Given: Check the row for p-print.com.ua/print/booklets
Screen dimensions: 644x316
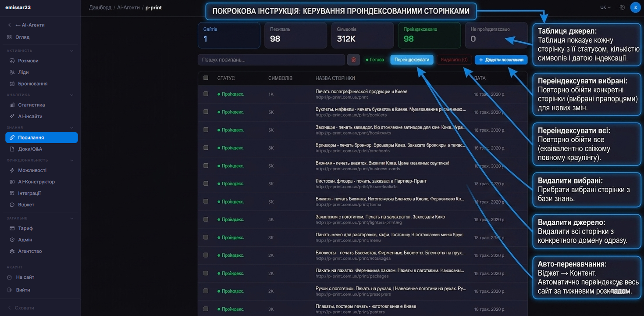Looking at the screenshot, I should pyautogui.click(x=206, y=111).
